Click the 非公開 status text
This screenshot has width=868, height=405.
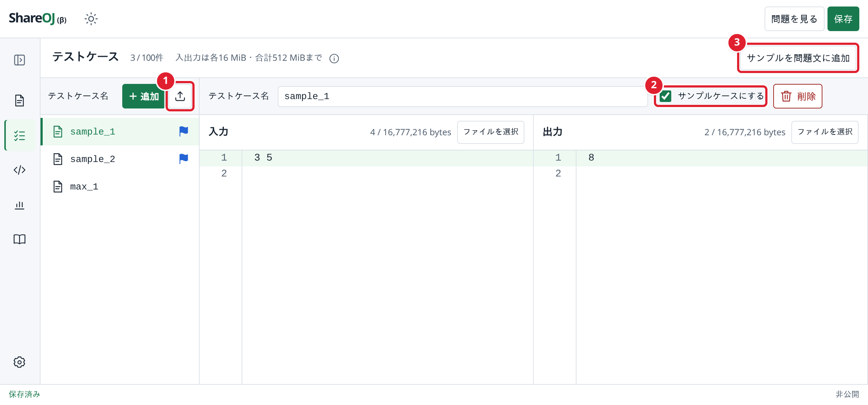(847, 394)
